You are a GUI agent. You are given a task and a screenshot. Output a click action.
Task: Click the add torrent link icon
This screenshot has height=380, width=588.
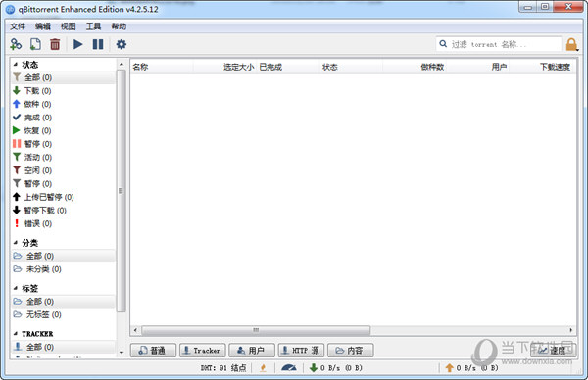pyautogui.click(x=16, y=44)
